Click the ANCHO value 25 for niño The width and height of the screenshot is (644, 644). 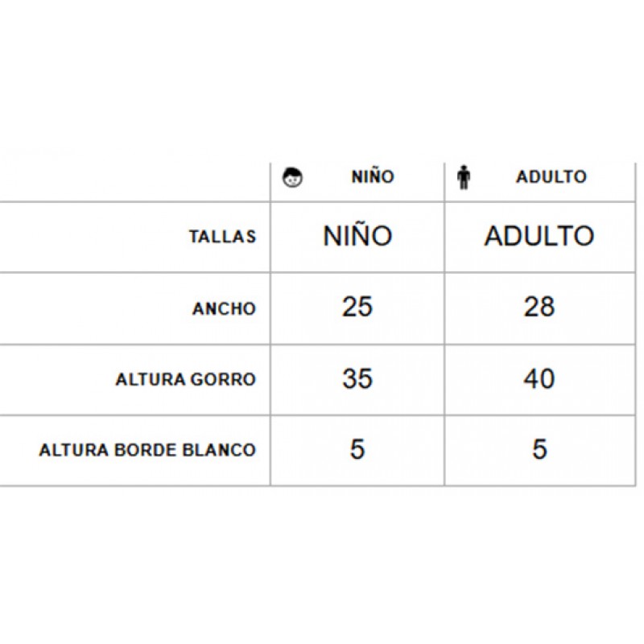pos(357,307)
